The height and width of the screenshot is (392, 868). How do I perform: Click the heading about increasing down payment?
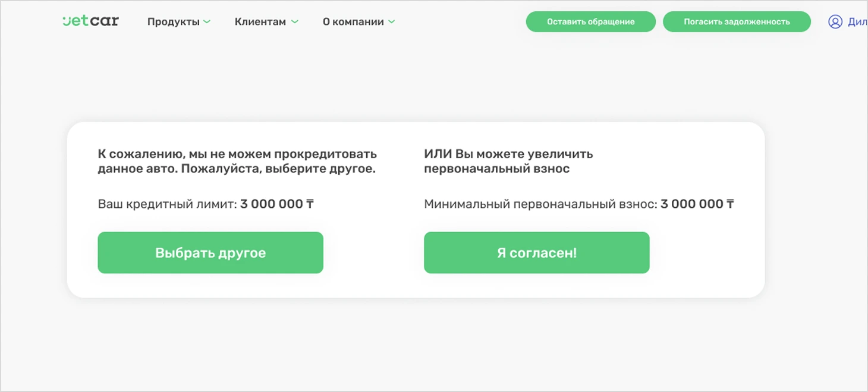pos(508,162)
